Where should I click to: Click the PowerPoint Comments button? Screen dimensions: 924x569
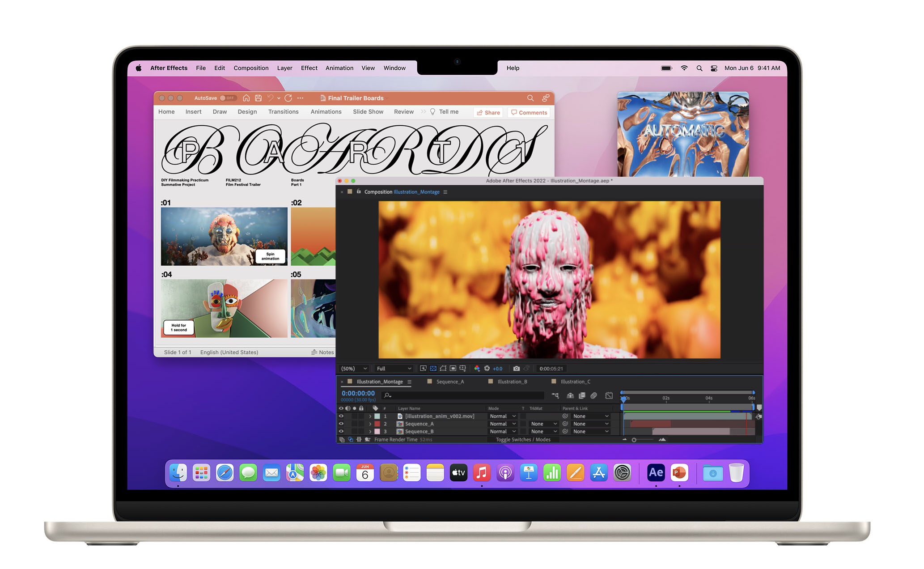tap(529, 113)
